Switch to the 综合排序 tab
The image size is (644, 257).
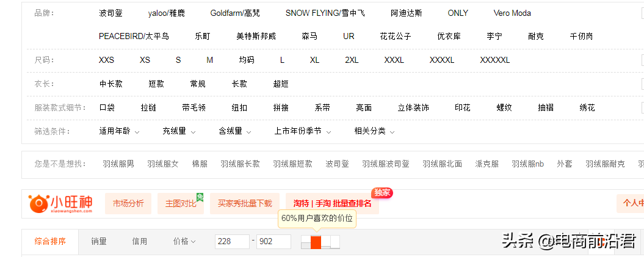click(x=50, y=241)
